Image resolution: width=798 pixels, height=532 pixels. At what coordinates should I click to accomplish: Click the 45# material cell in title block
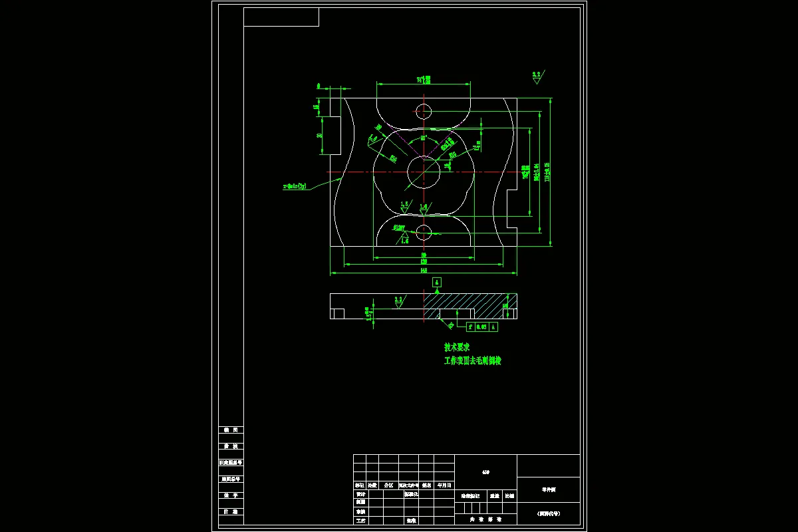point(485,472)
